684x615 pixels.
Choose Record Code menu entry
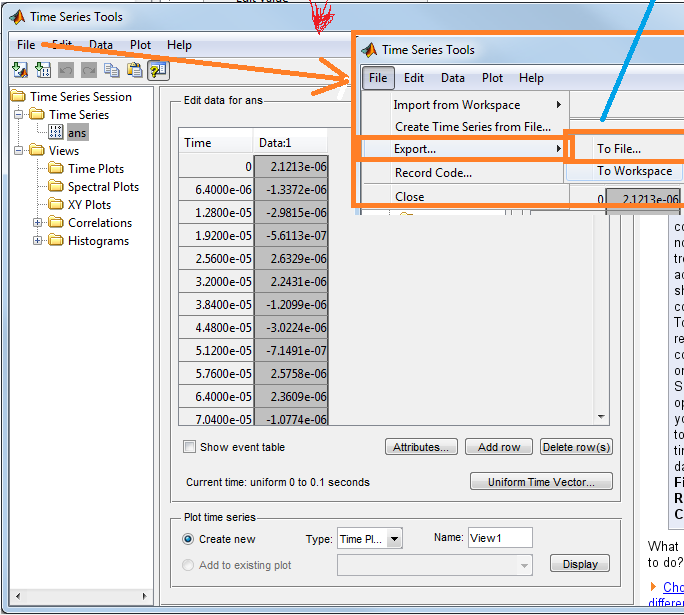pos(433,173)
